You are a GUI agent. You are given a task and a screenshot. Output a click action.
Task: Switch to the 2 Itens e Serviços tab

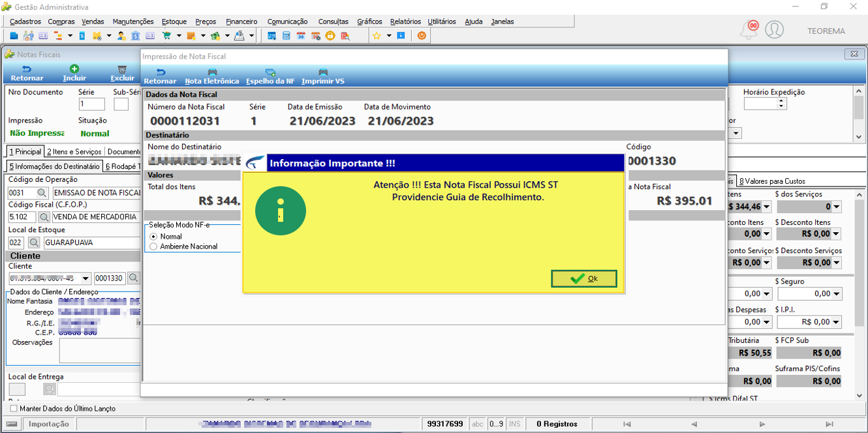click(75, 151)
